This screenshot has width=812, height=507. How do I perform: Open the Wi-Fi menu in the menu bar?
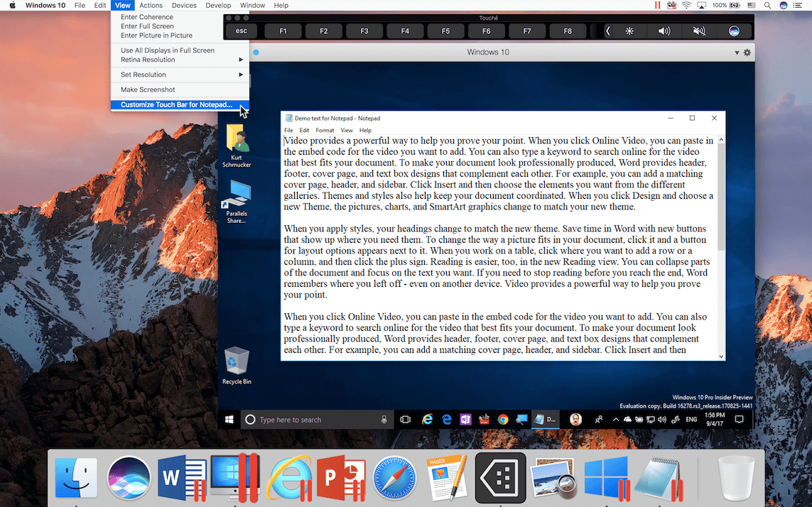pos(686,5)
